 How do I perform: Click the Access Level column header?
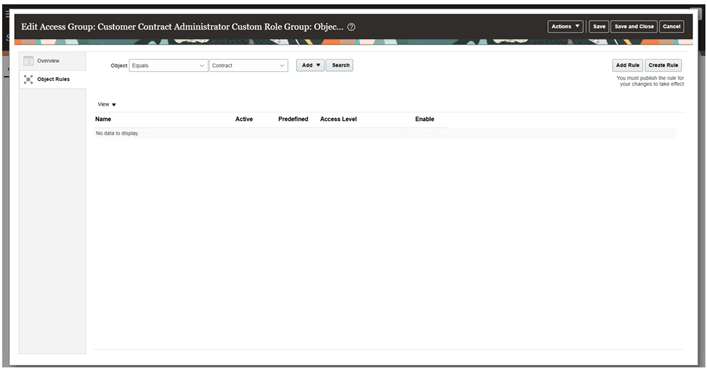[339, 119]
